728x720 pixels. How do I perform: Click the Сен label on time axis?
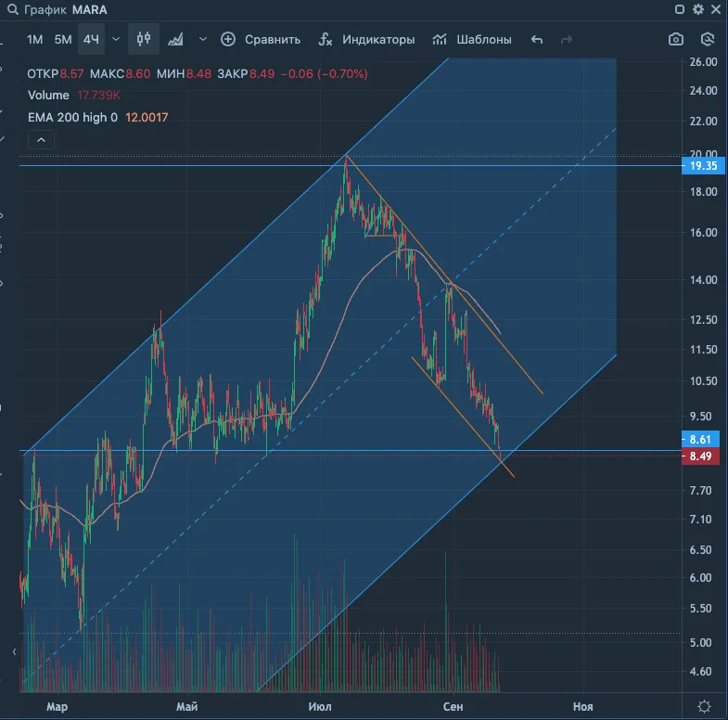click(453, 706)
